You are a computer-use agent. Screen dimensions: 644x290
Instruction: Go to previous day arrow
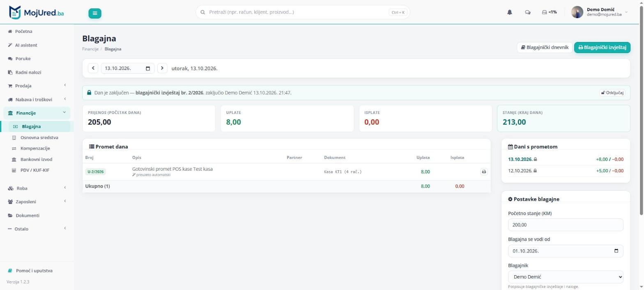point(93,68)
